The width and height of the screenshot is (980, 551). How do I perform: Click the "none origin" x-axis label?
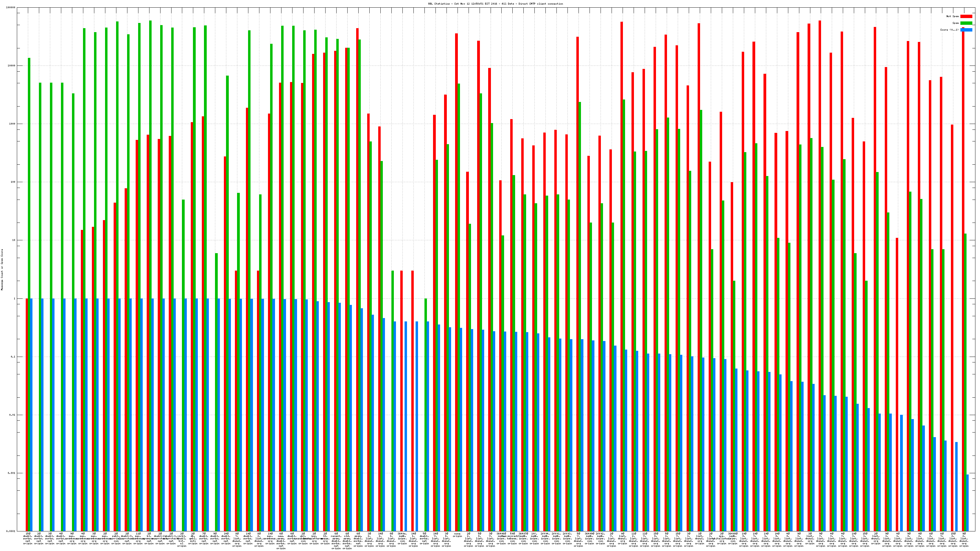coord(457,535)
